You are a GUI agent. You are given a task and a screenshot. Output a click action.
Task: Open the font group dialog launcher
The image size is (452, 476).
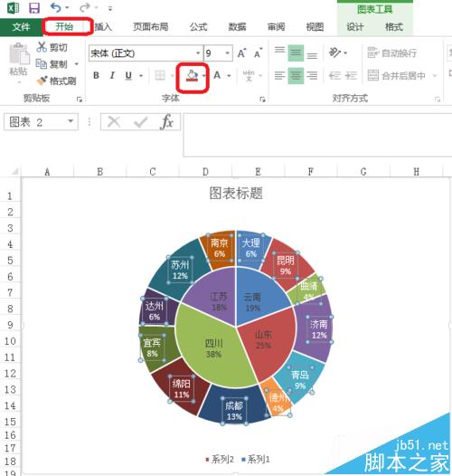[262, 100]
